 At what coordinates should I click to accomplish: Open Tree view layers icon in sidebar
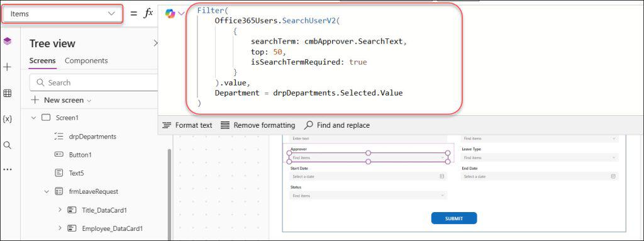pyautogui.click(x=8, y=41)
